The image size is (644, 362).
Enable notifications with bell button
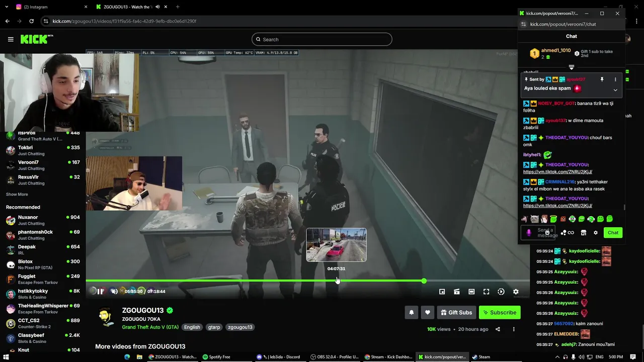click(x=411, y=312)
